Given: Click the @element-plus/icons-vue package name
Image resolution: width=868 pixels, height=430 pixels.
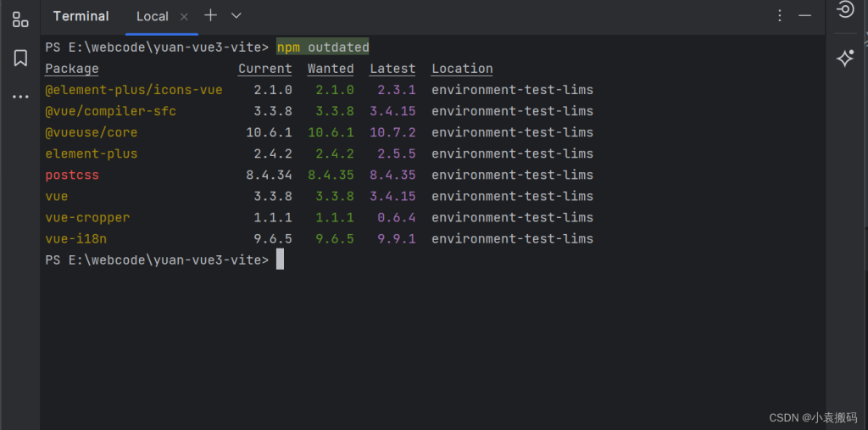Looking at the screenshot, I should (134, 90).
